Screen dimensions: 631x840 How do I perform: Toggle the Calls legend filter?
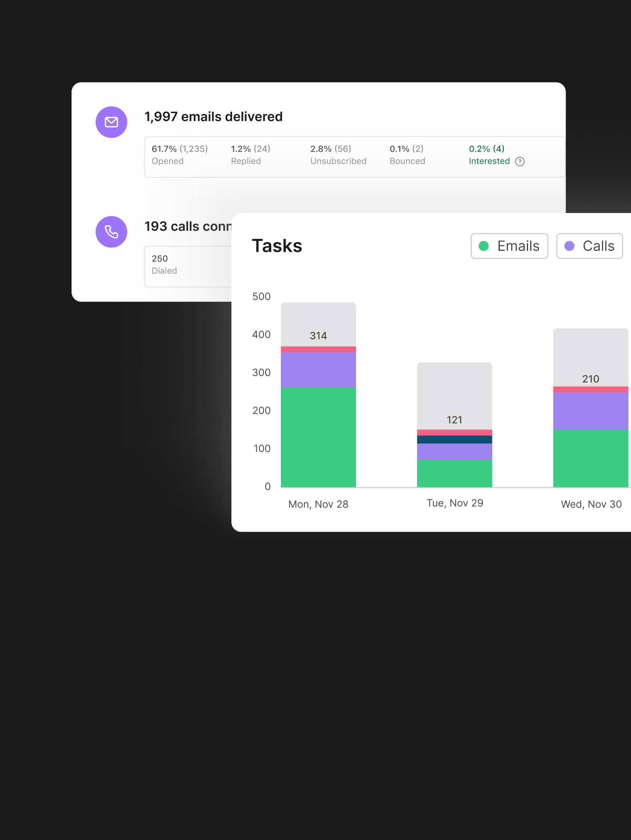(x=589, y=246)
